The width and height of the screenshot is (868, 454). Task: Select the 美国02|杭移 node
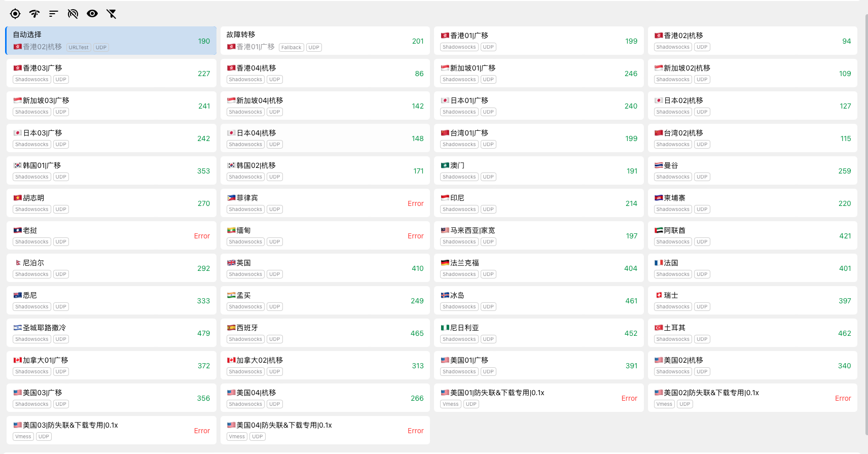click(752, 365)
